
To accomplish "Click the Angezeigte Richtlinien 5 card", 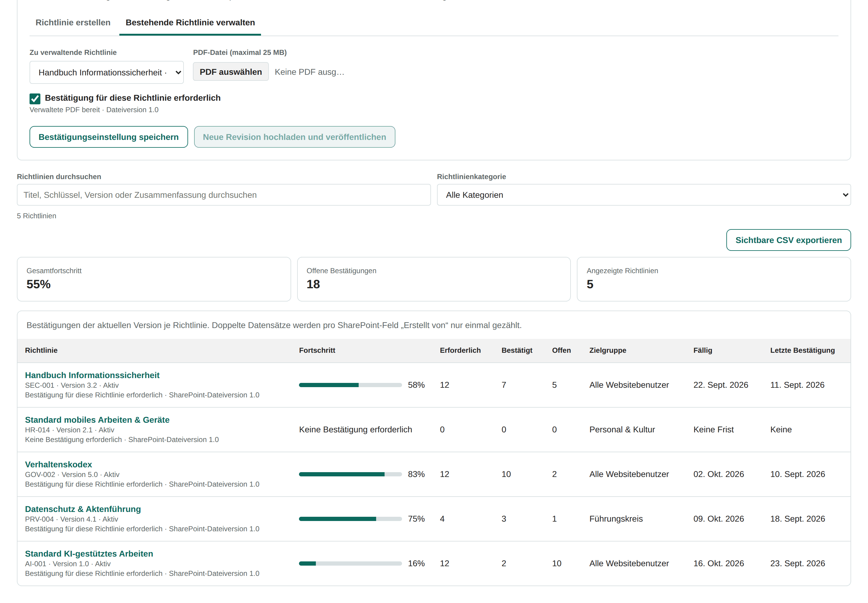I will 713,279.
